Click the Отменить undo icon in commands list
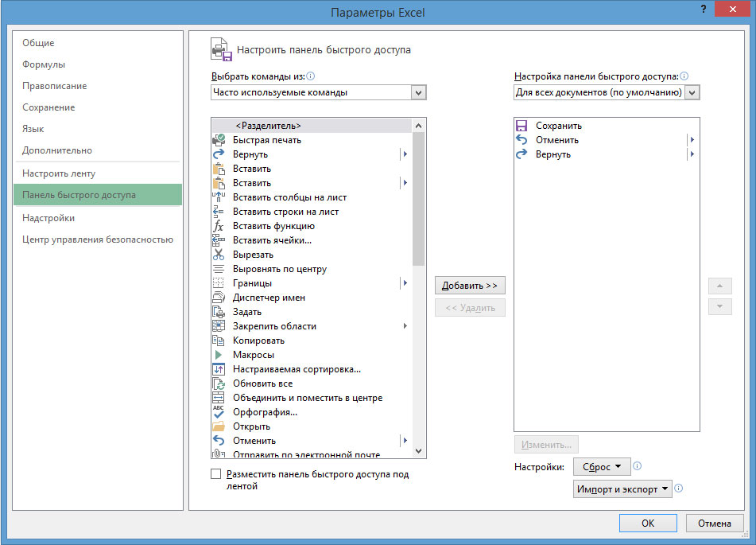The height and width of the screenshot is (545, 756). tap(219, 441)
